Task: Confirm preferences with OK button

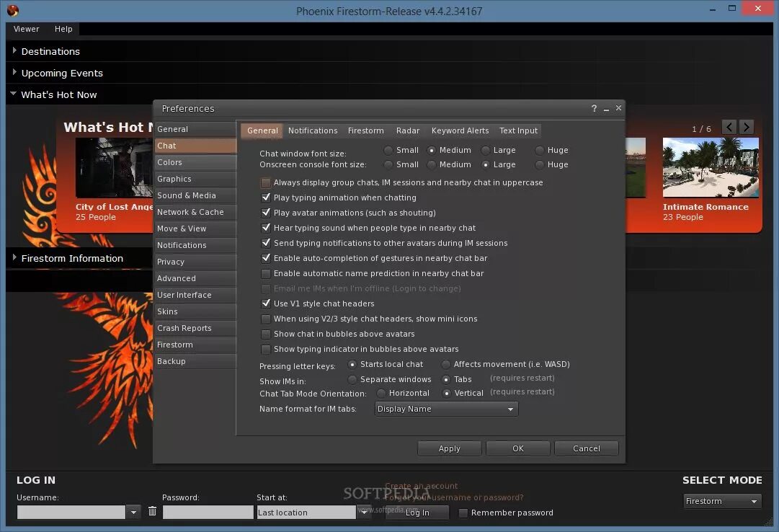Action: coord(517,448)
